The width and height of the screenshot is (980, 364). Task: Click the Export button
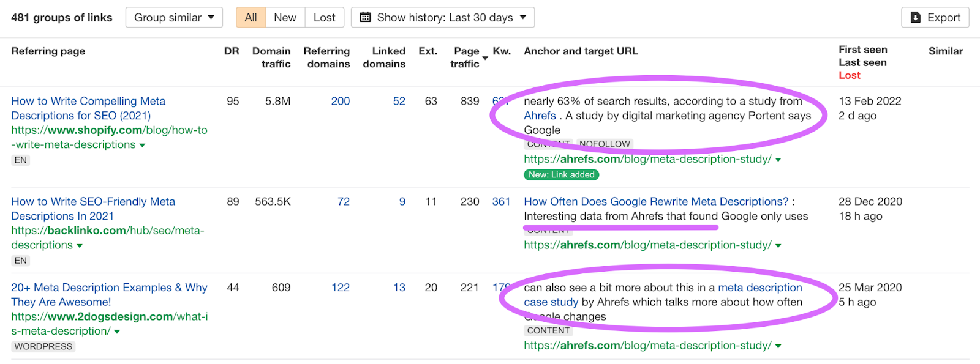[935, 18]
